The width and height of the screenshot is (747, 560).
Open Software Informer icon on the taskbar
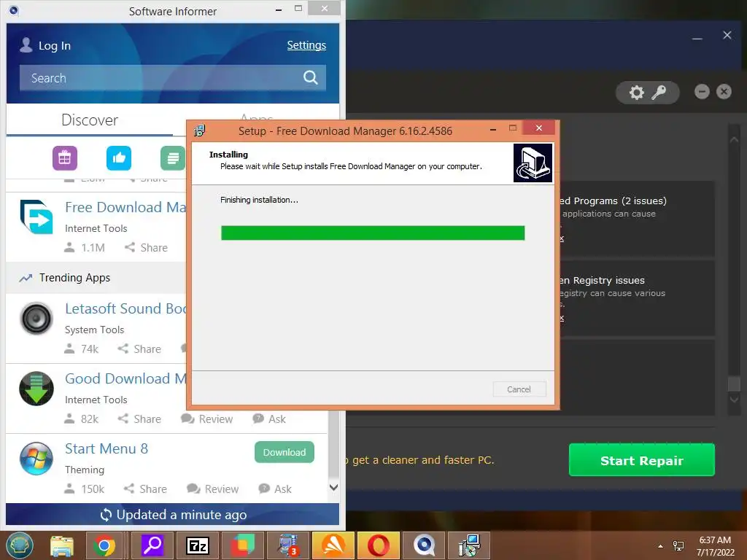[424, 545]
